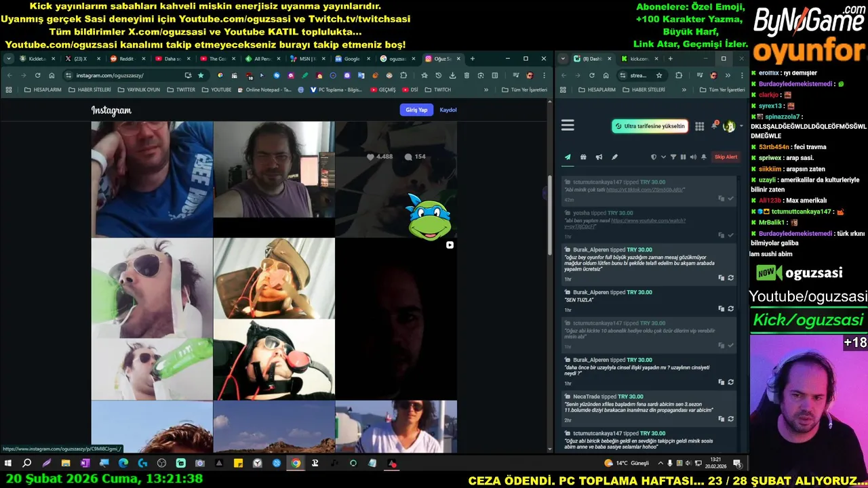This screenshot has height=488, width=868.
Task: Open the event filter funnel icon
Action: 673,157
